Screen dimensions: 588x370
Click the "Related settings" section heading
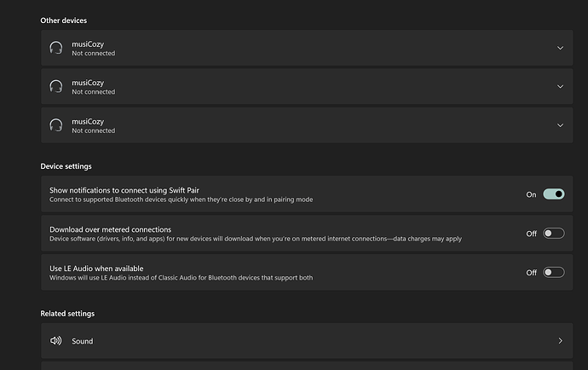point(67,314)
